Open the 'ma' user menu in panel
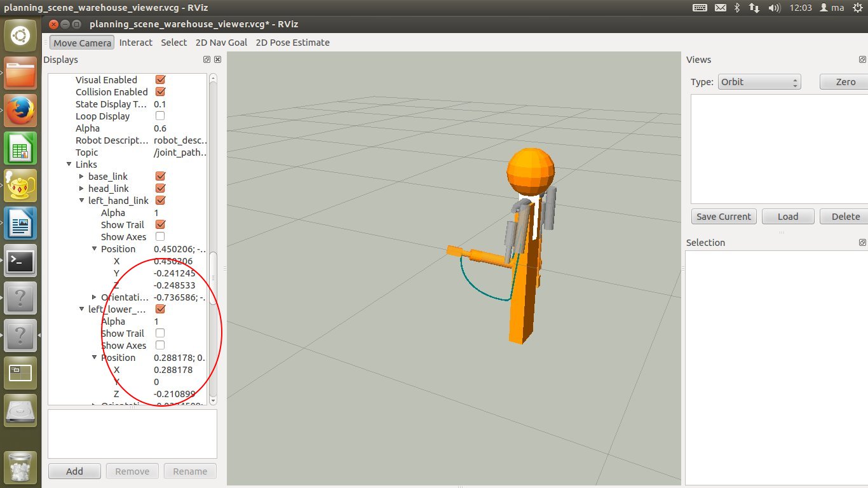868x488 pixels. (832, 8)
